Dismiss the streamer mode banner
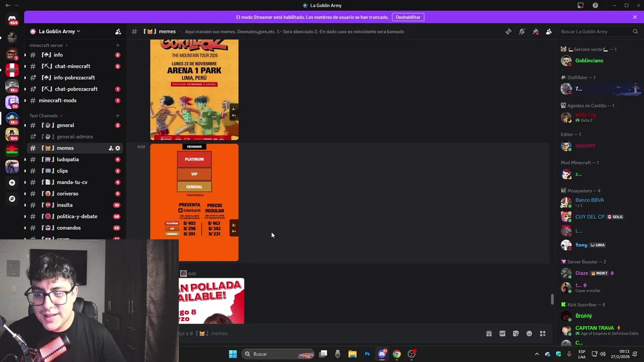Viewport: 644px width, 362px height. 635,17
